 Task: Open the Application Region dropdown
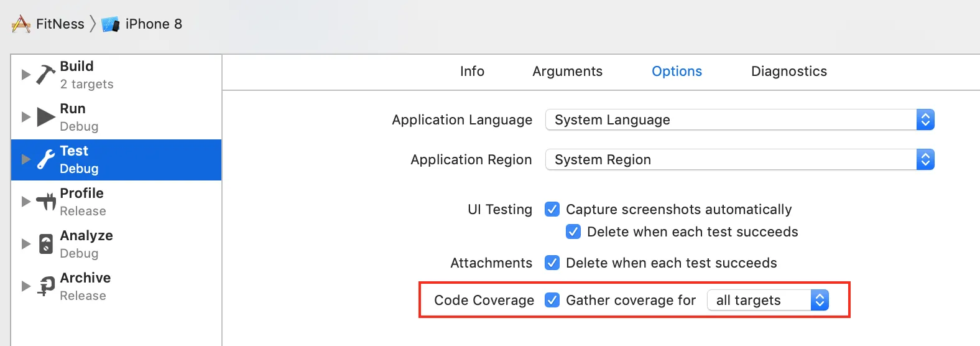[x=739, y=159]
